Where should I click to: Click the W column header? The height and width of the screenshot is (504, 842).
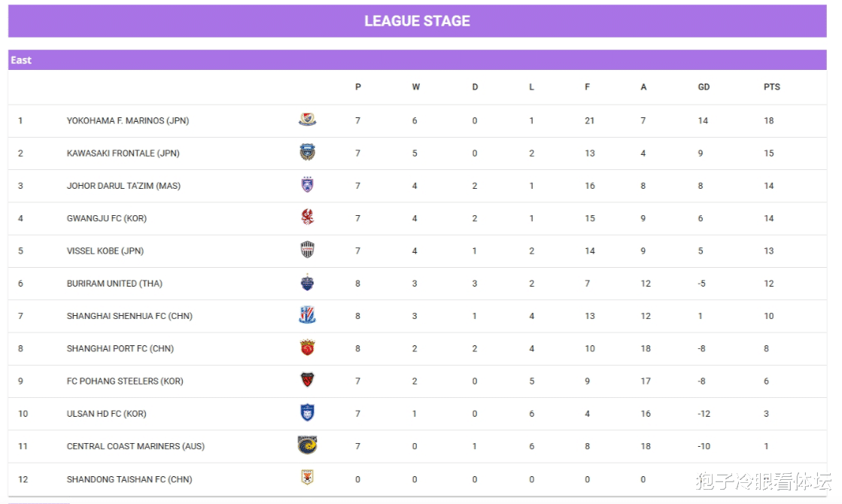tap(415, 87)
